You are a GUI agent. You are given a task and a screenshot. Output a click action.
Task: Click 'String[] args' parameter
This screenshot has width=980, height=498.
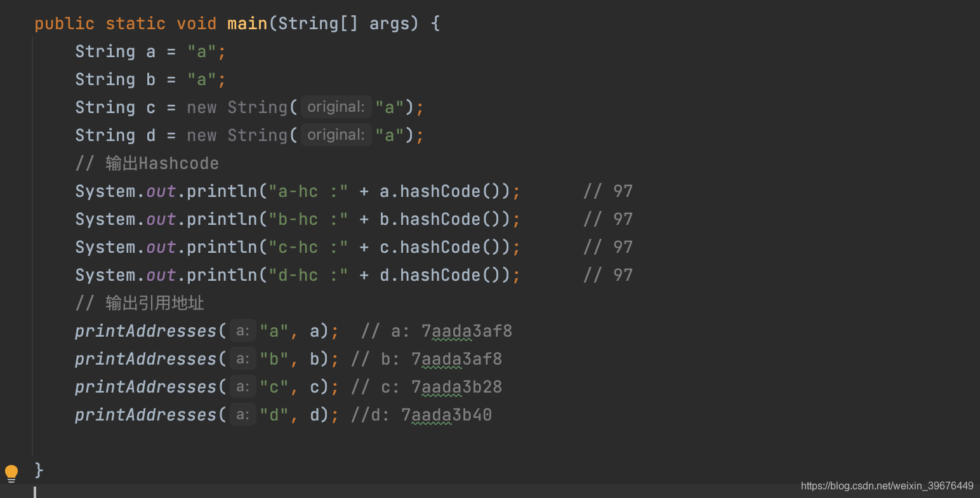pos(348,24)
